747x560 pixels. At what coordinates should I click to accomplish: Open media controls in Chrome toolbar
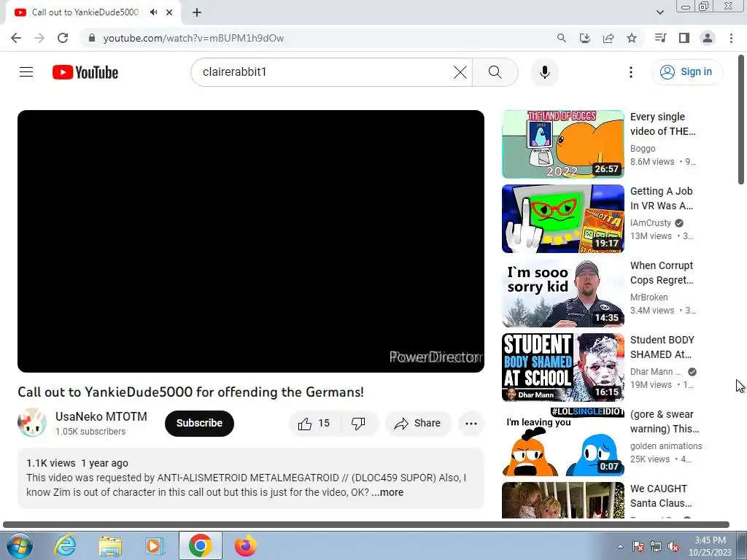(660, 38)
